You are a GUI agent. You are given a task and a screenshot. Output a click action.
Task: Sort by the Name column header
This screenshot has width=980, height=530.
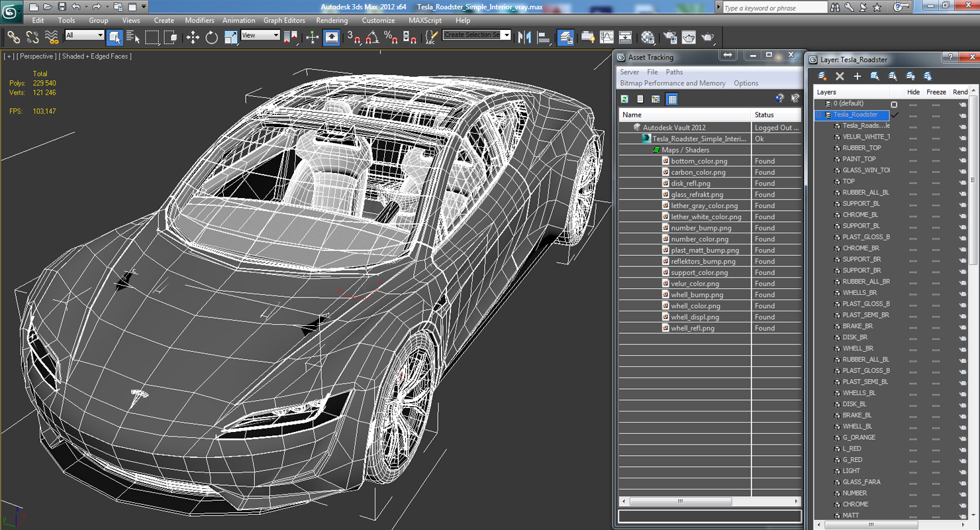[x=685, y=115]
